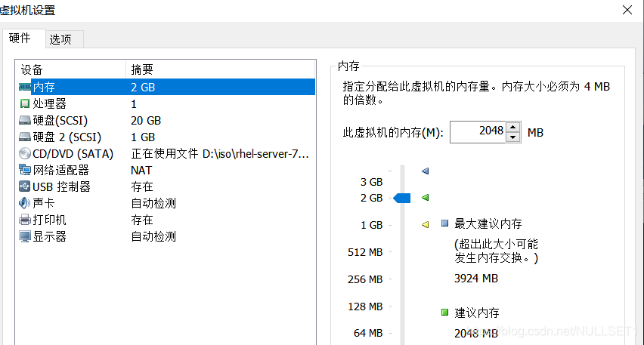Viewport: 644px width, 345px height.
Task: Click the 摘要 column header
Action: (x=221, y=69)
